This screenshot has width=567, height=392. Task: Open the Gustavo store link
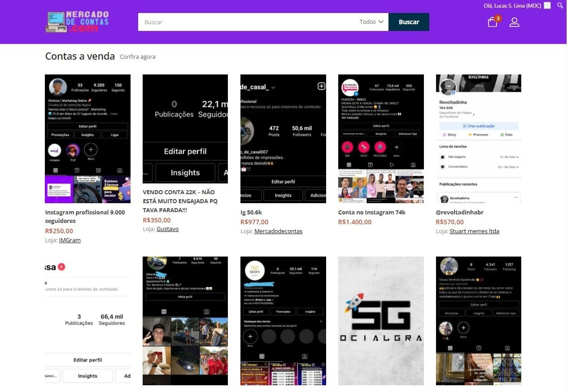coord(167,229)
